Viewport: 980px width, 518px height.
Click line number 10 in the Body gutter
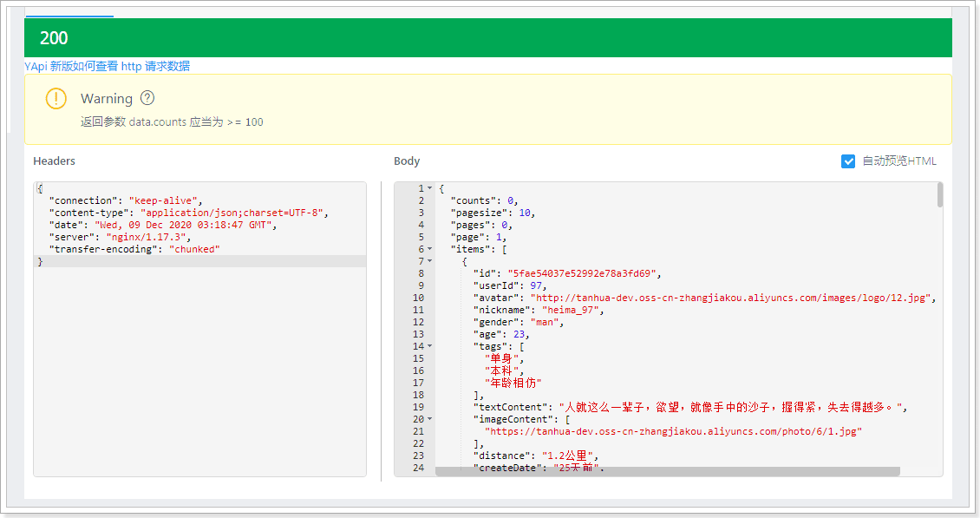pyautogui.click(x=418, y=298)
